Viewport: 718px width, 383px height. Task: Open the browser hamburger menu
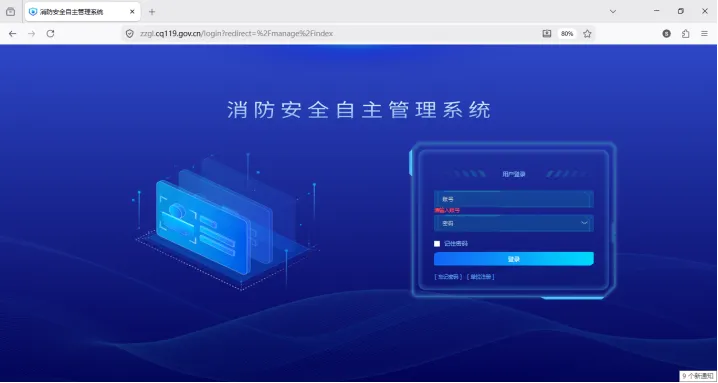(704, 33)
